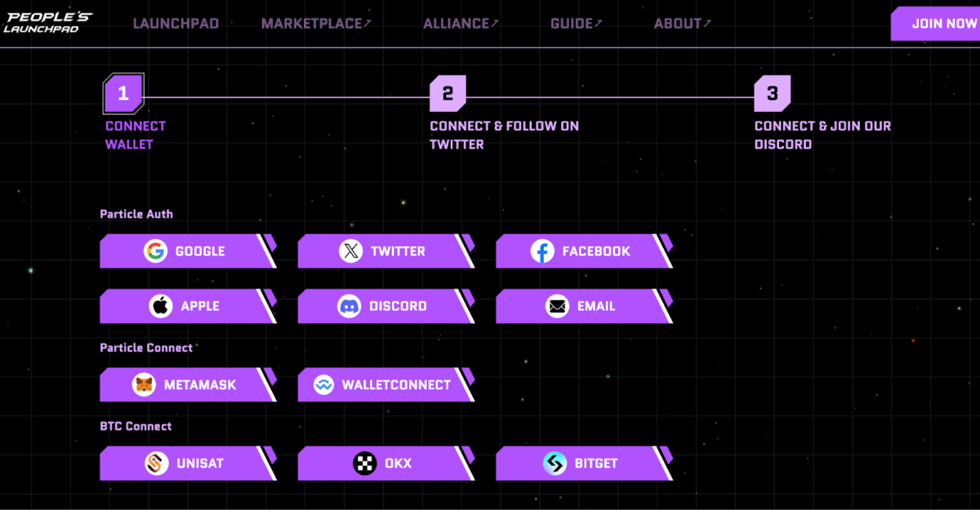Click 'Connect & Join Our Discord' label
The height and width of the screenshot is (510, 980).
coord(823,135)
